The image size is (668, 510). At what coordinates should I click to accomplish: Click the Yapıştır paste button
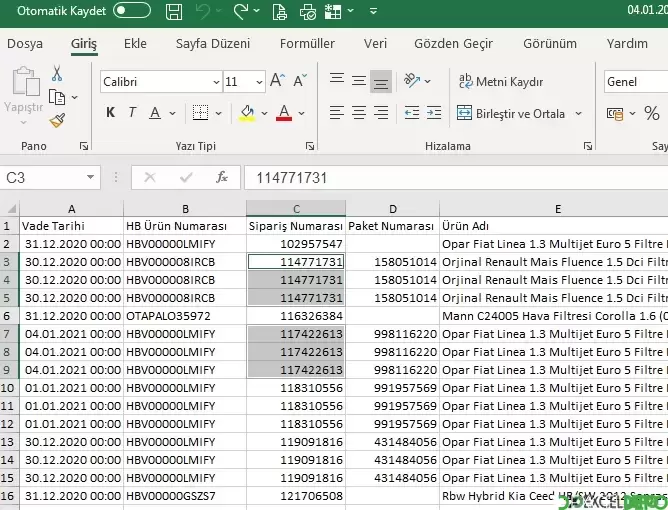click(x=24, y=95)
